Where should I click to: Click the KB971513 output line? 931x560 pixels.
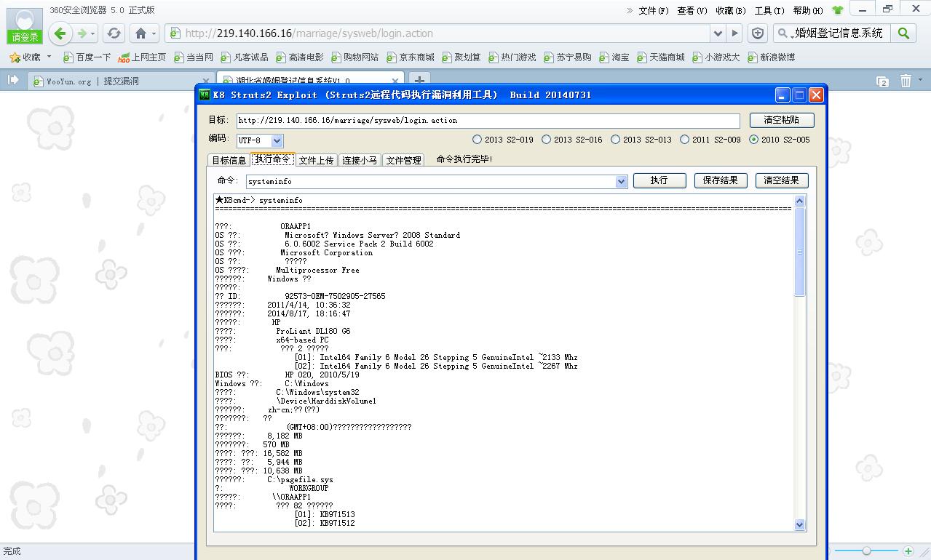[x=325, y=514]
